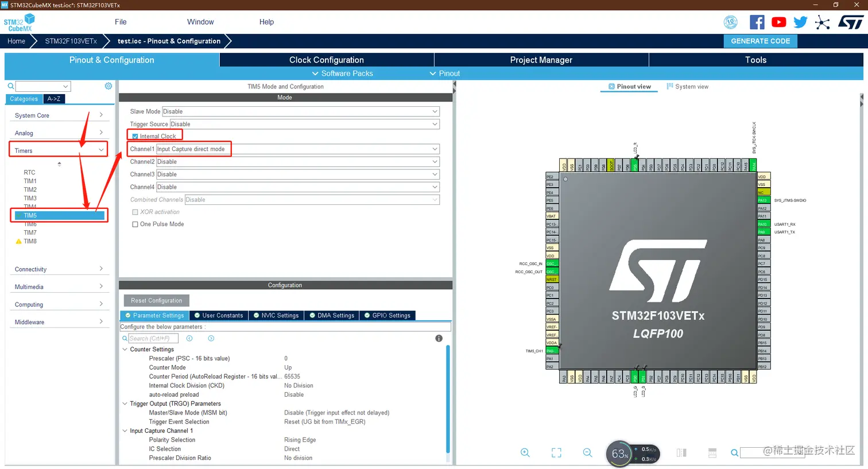Open the DMA Settings tab

tap(332, 315)
